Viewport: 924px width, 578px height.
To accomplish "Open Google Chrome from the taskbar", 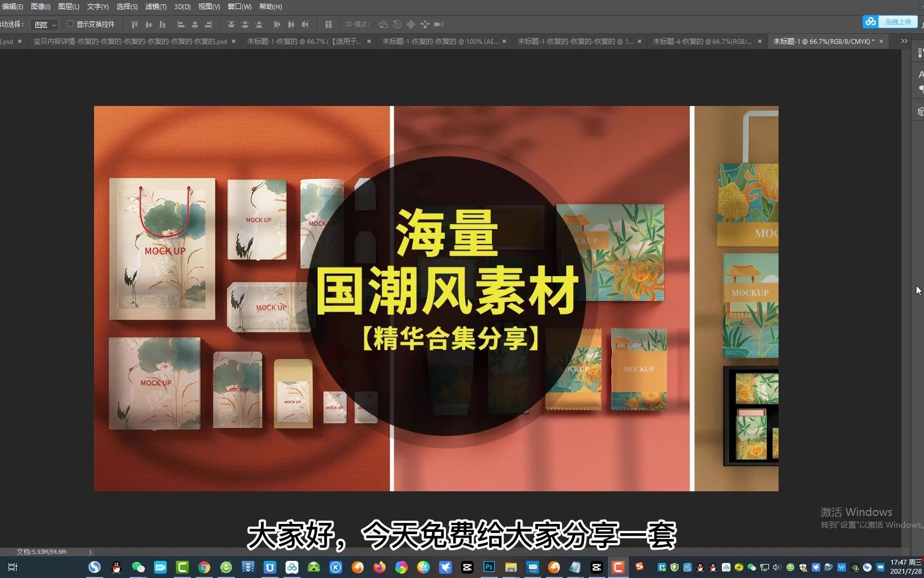I will (x=204, y=567).
